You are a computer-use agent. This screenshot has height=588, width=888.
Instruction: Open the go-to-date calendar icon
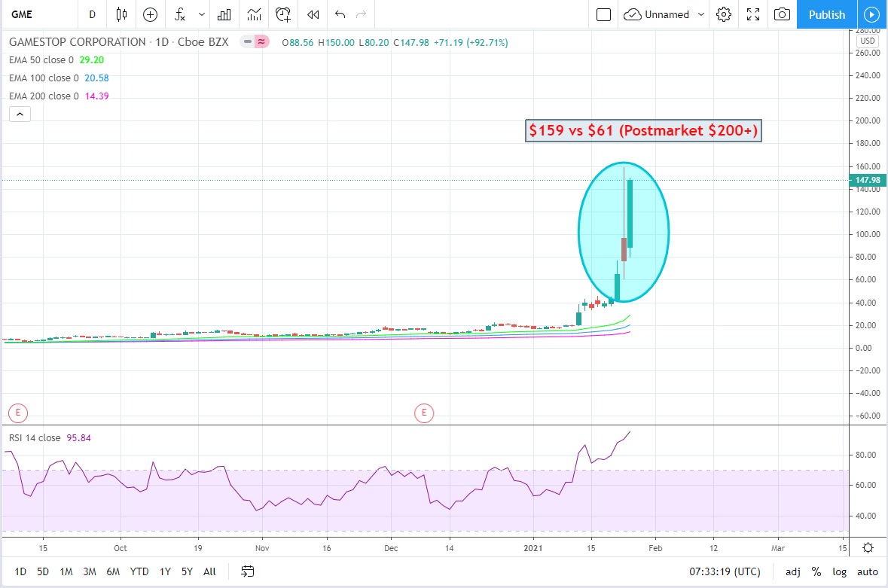(x=248, y=571)
